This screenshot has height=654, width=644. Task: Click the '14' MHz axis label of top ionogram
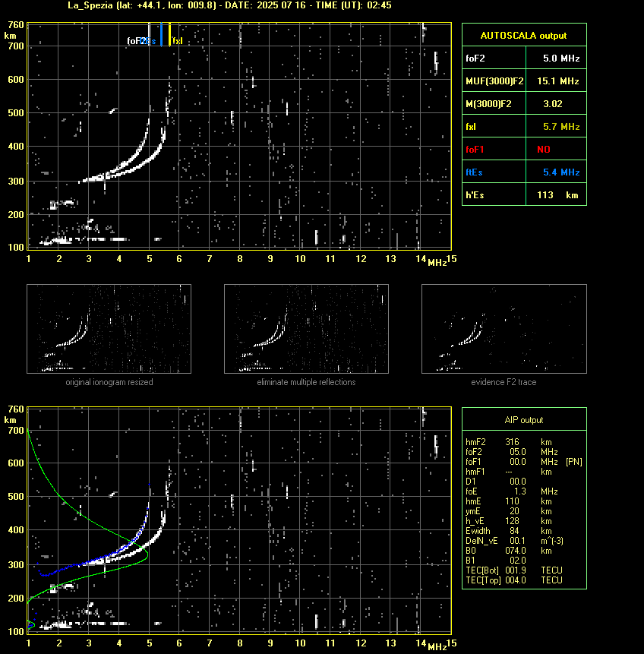(x=421, y=259)
